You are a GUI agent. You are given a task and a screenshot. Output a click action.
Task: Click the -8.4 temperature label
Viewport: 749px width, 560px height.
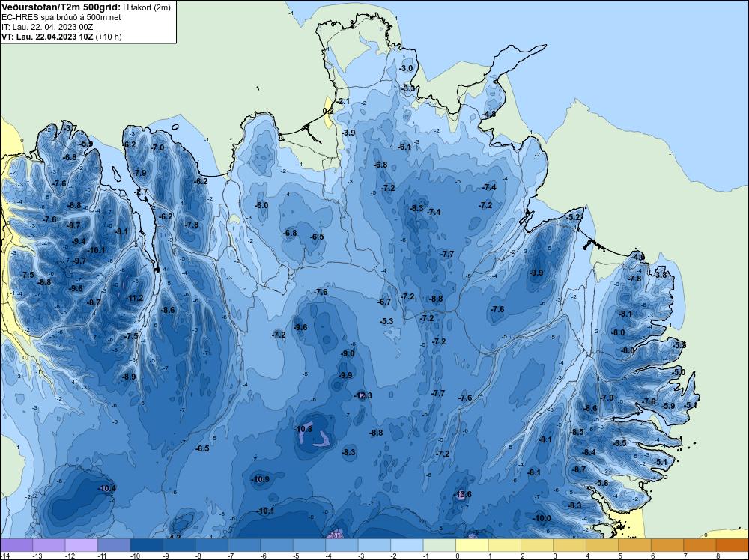589,452
